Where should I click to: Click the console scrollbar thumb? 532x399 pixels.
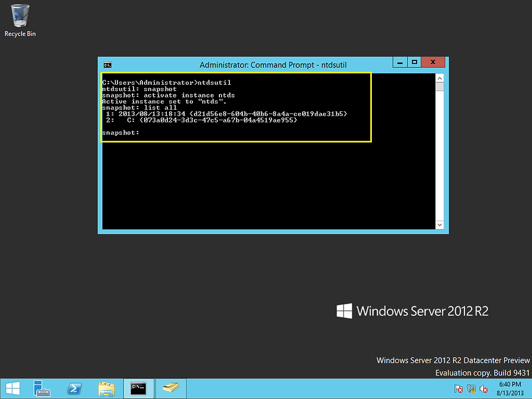(439, 87)
